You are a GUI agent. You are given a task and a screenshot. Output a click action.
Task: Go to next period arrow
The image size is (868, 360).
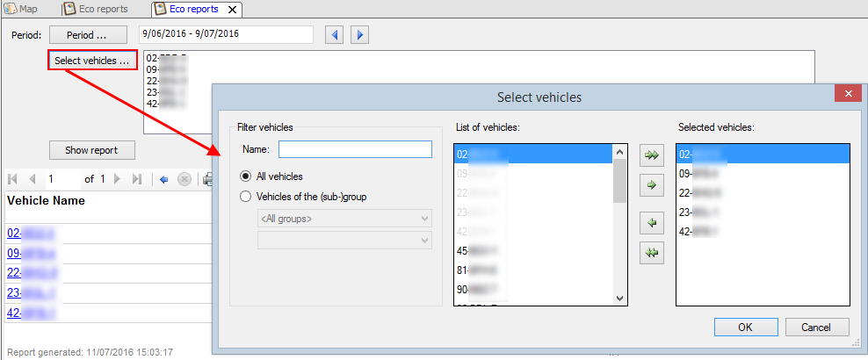[x=359, y=35]
